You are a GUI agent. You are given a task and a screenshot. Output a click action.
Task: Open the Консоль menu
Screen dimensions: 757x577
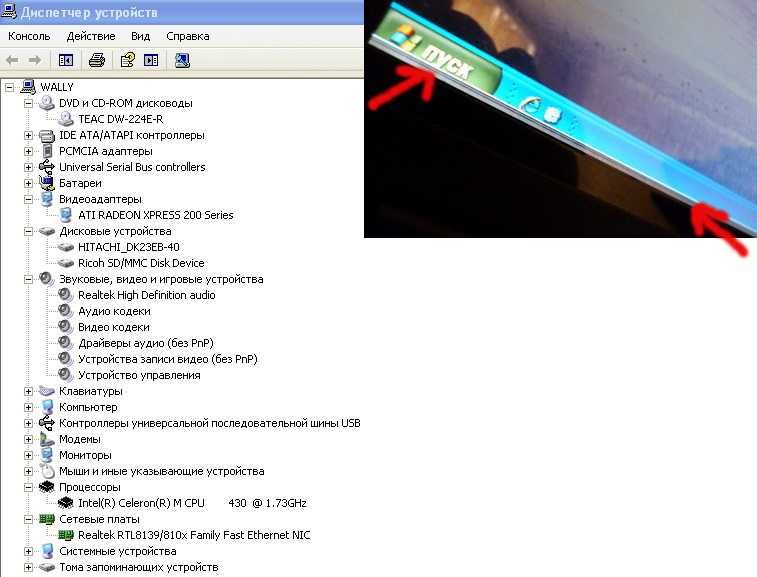[29, 36]
